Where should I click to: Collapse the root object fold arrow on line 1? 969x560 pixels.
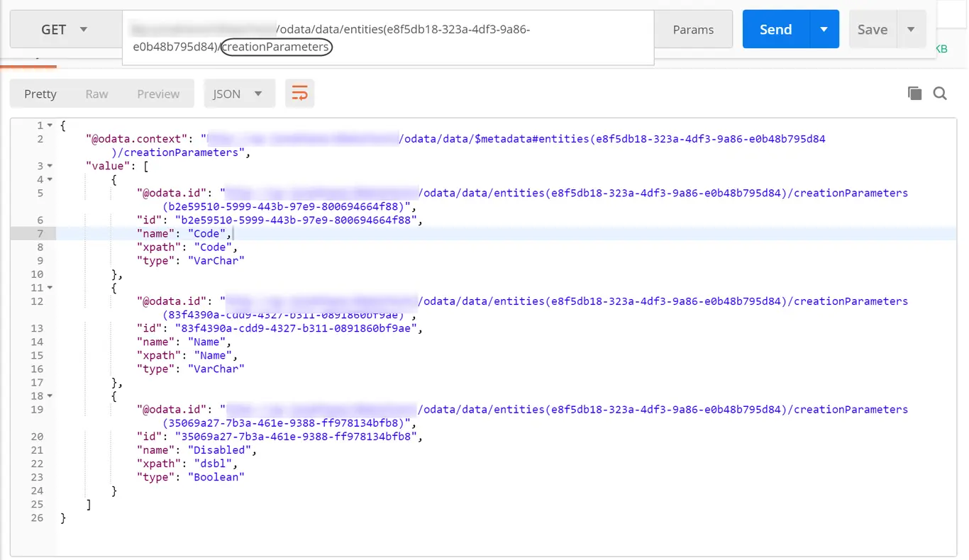50,125
